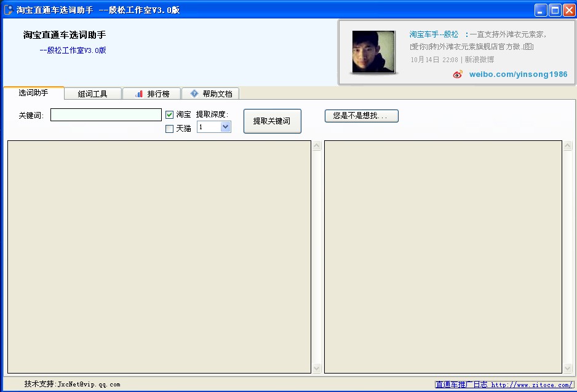Image resolution: width=577 pixels, height=392 pixels.
Task: Expand the 提取深度 dropdown
Action: 225,127
